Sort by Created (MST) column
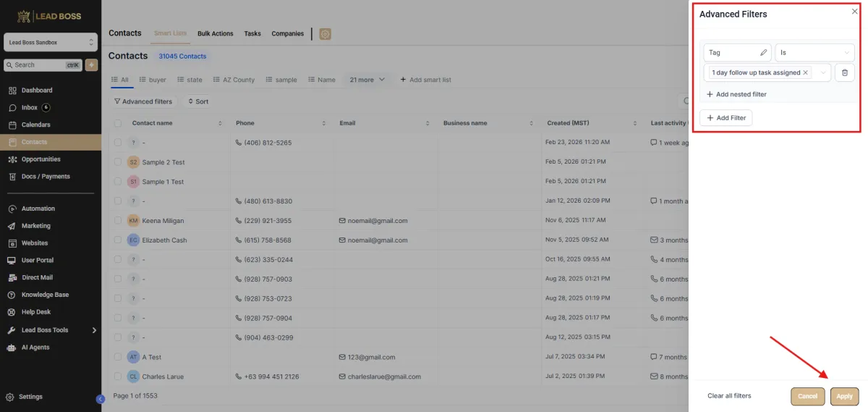868x412 pixels. pos(634,123)
